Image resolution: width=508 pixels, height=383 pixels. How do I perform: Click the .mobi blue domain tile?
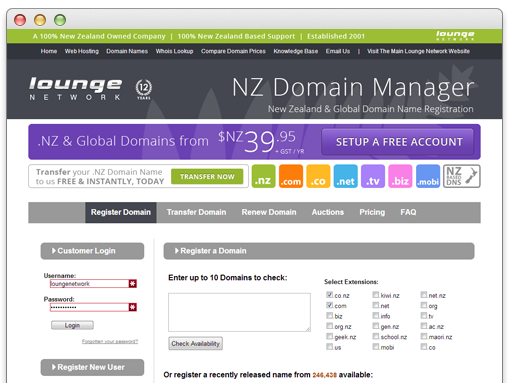click(x=428, y=176)
